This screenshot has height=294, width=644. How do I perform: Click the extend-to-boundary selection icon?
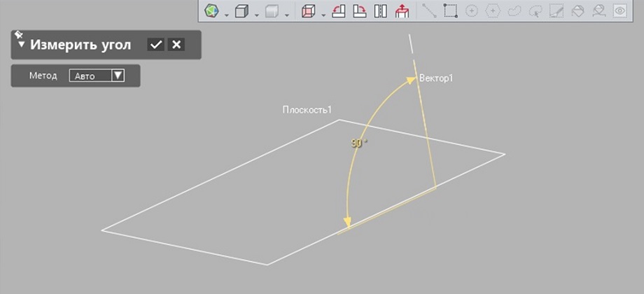598,11
